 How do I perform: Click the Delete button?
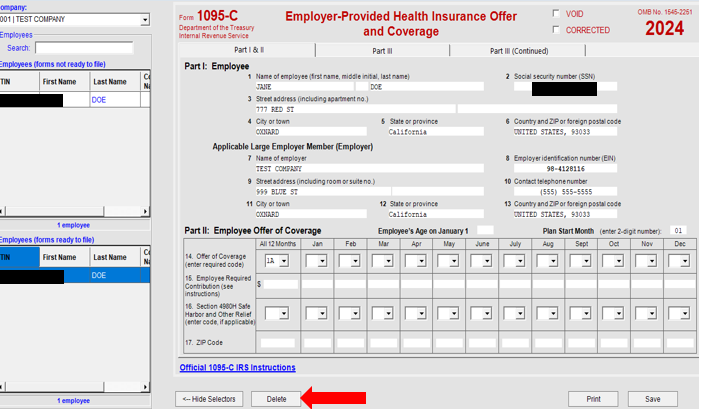(276, 399)
